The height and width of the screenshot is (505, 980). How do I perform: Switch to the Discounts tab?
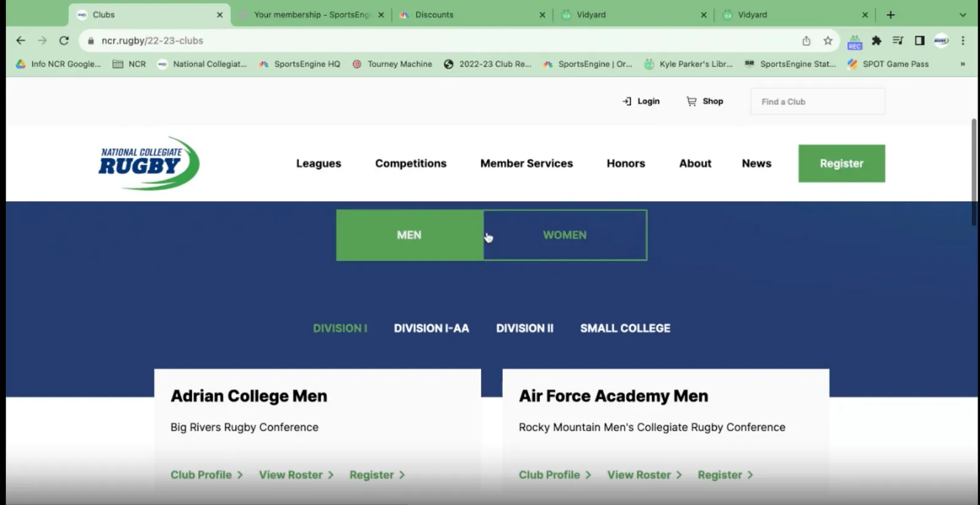472,15
